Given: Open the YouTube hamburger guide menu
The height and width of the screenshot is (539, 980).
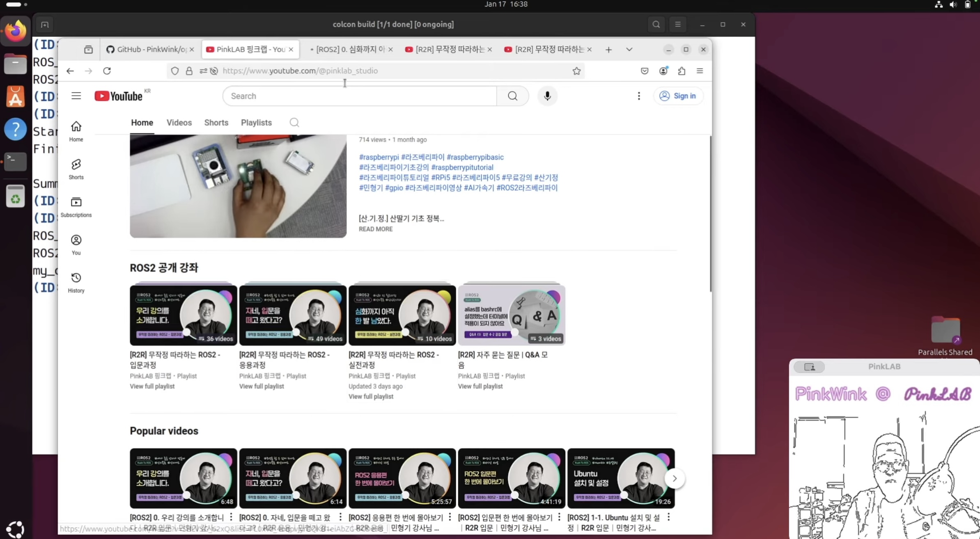Looking at the screenshot, I should click(x=76, y=96).
